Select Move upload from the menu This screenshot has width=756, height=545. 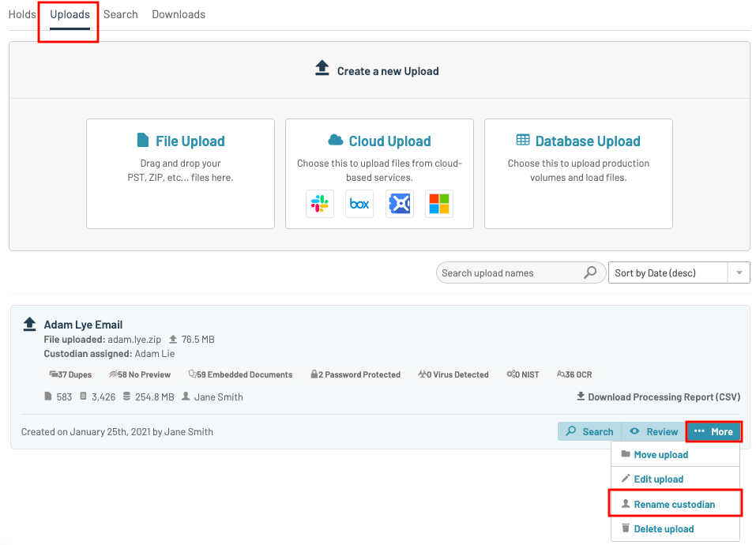tap(675, 454)
